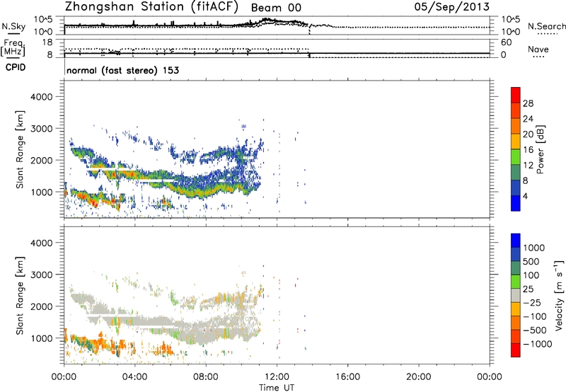Image resolution: width=566 pixels, height=392 pixels.
Task: Click the '4000' tick on the power panel
Action: click(41, 97)
